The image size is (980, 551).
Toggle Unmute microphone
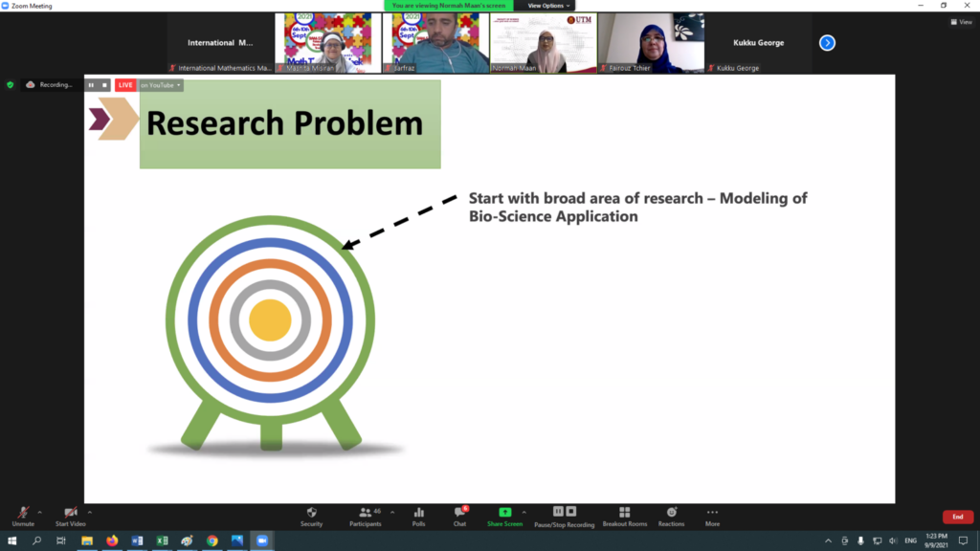(23, 516)
